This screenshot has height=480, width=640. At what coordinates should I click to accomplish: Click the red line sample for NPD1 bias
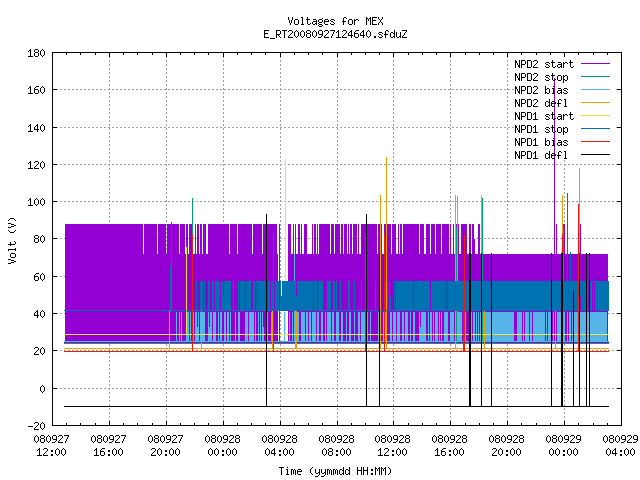595,142
